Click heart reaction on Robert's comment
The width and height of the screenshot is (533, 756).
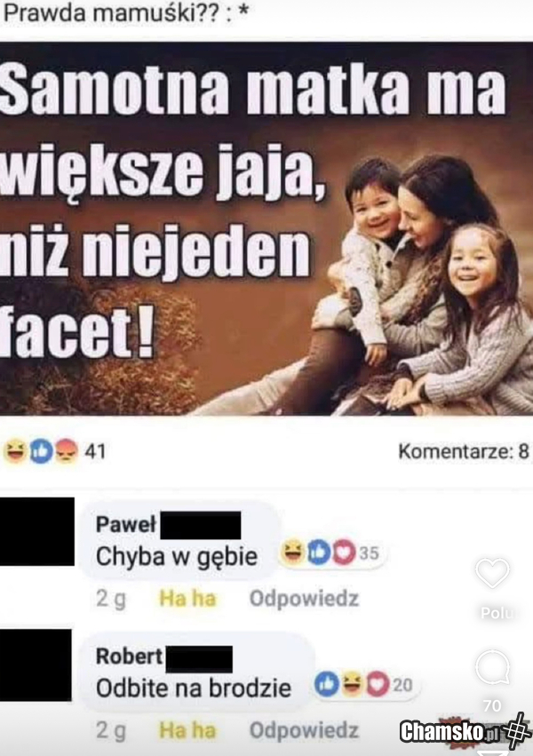tap(378, 685)
